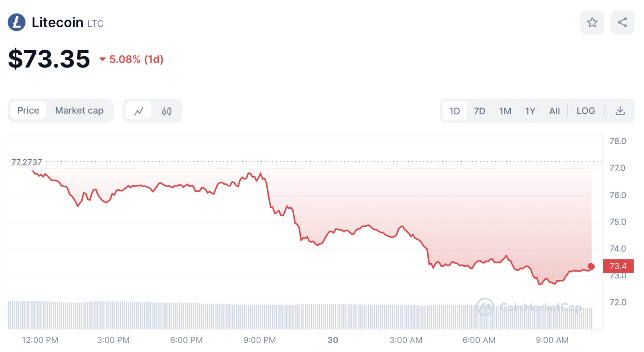Switch to line chart view icon
644x352 pixels.
coord(139,111)
